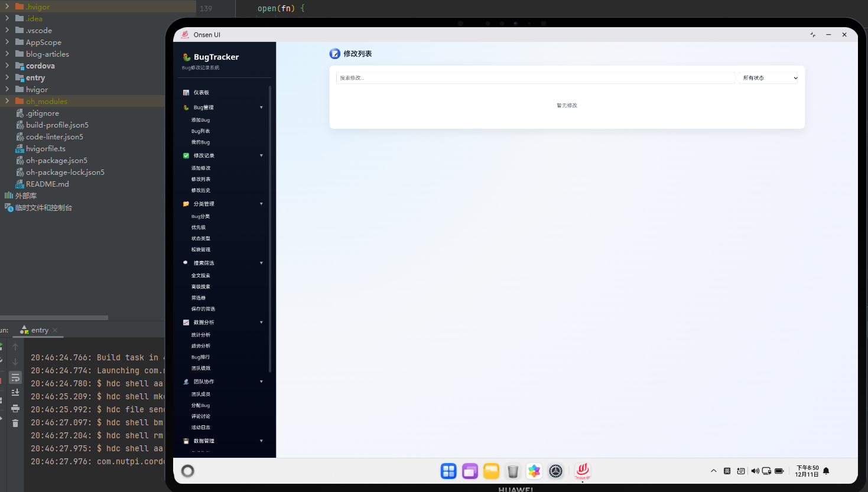Open build-profile.json5 in IDE tree
This screenshot has width=868, height=492.
click(x=57, y=125)
